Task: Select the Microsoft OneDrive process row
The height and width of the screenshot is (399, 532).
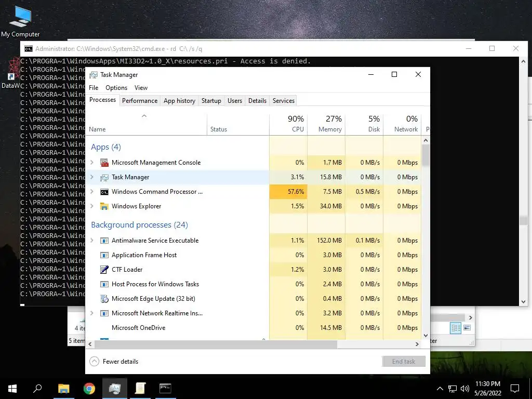Action: 254,328
